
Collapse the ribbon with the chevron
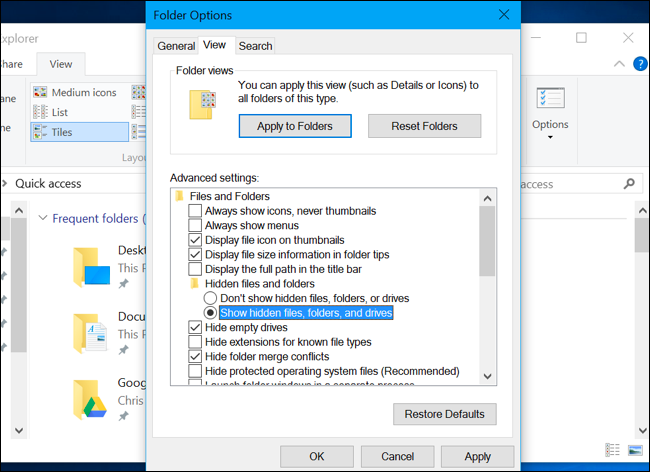(x=619, y=64)
